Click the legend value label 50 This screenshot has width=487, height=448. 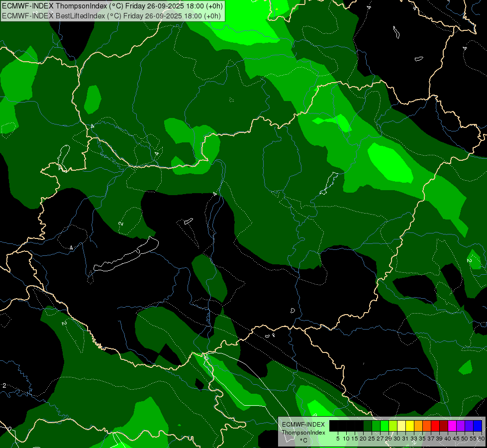[465, 439]
